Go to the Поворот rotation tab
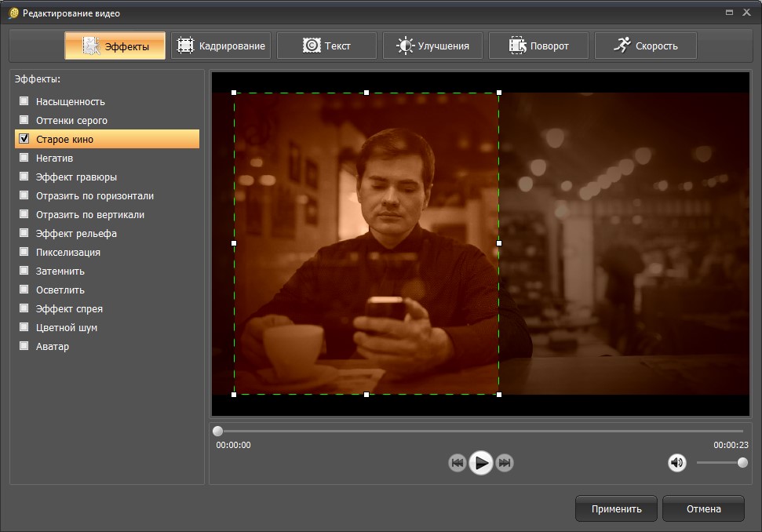The height and width of the screenshot is (532, 762). (x=538, y=46)
